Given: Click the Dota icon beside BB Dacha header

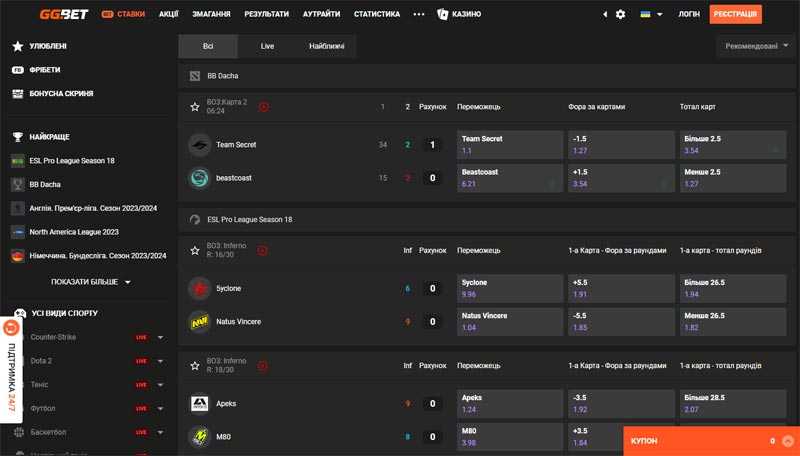Looking at the screenshot, I should [x=195, y=76].
